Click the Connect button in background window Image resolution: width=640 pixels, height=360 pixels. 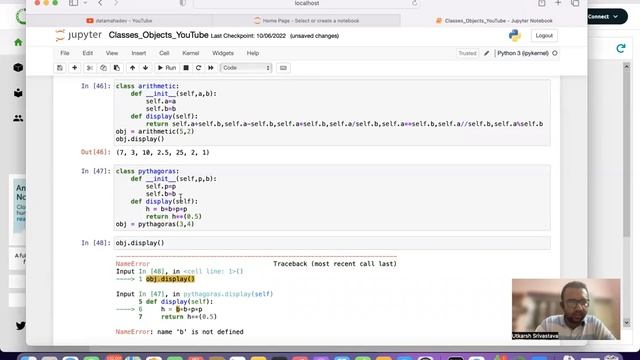(607, 17)
